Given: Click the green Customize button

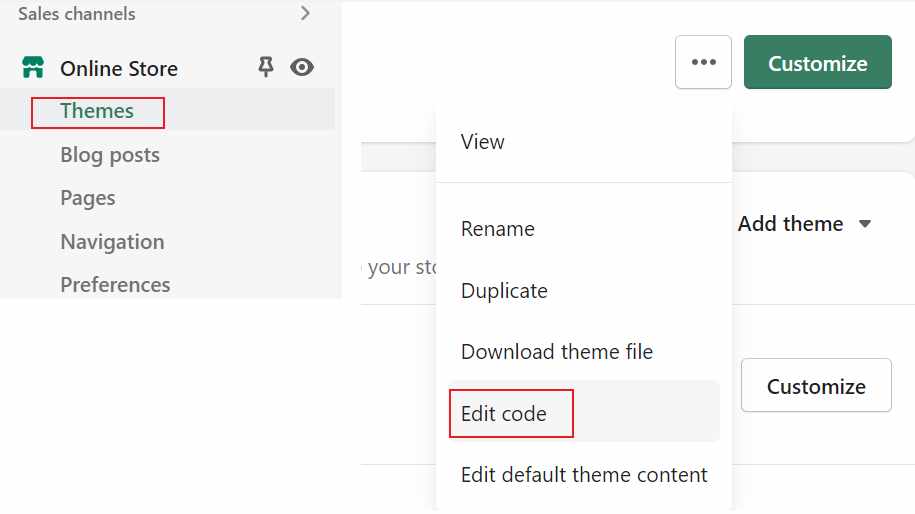Looking at the screenshot, I should coord(818,62).
